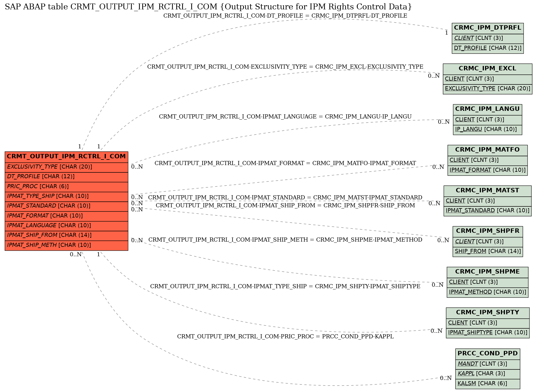Click DT_PROFILE field in CRMC_IPM_DTPRFL table
The height and width of the screenshot is (392, 537).
click(x=487, y=48)
